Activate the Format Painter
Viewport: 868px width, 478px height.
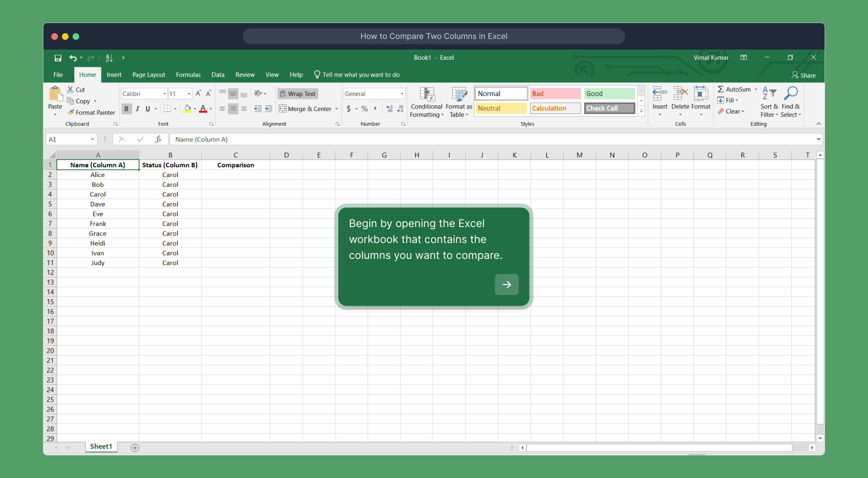(91, 112)
